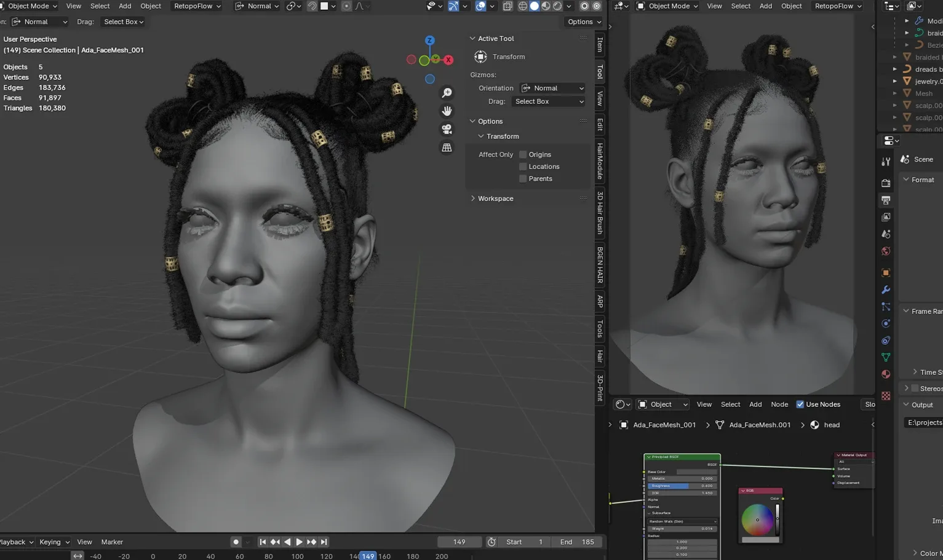Open the Tool properties tab icon
The image size is (943, 560).
(x=886, y=162)
